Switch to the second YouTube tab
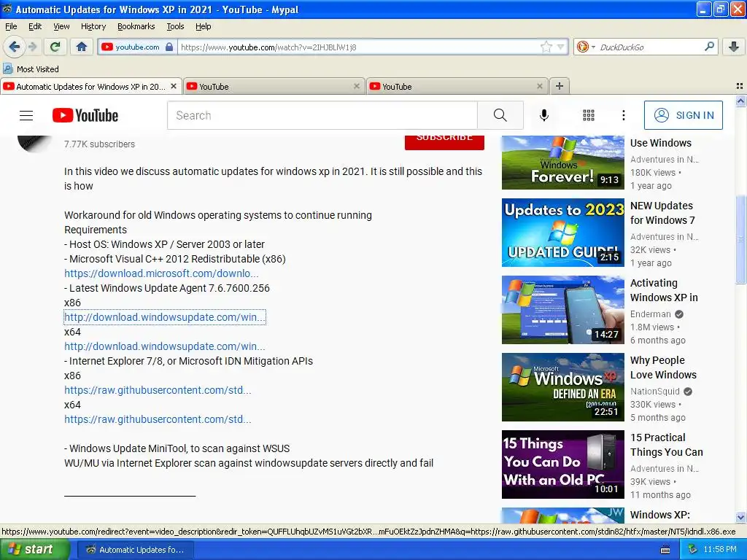Image resolution: width=747 pixels, height=560 pixels. tap(274, 86)
